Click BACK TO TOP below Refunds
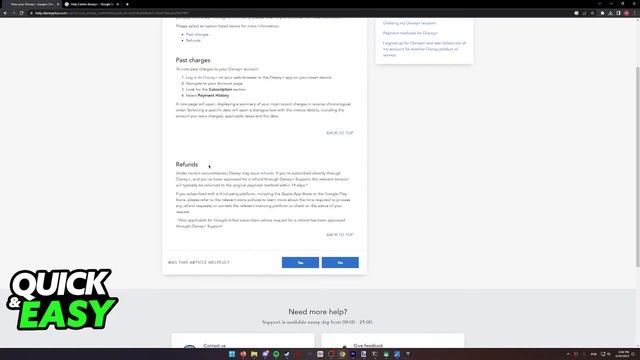Image resolution: width=640 pixels, height=360 pixels. point(340,235)
